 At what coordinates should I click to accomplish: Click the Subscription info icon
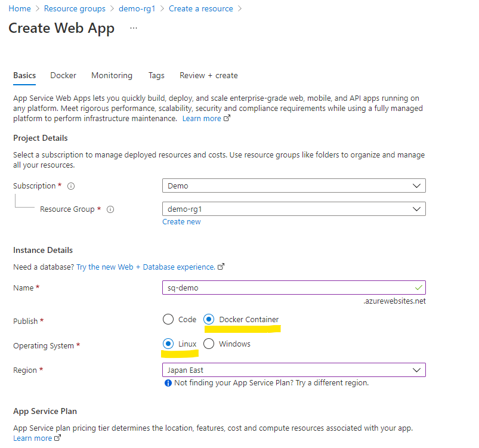pyautogui.click(x=71, y=186)
